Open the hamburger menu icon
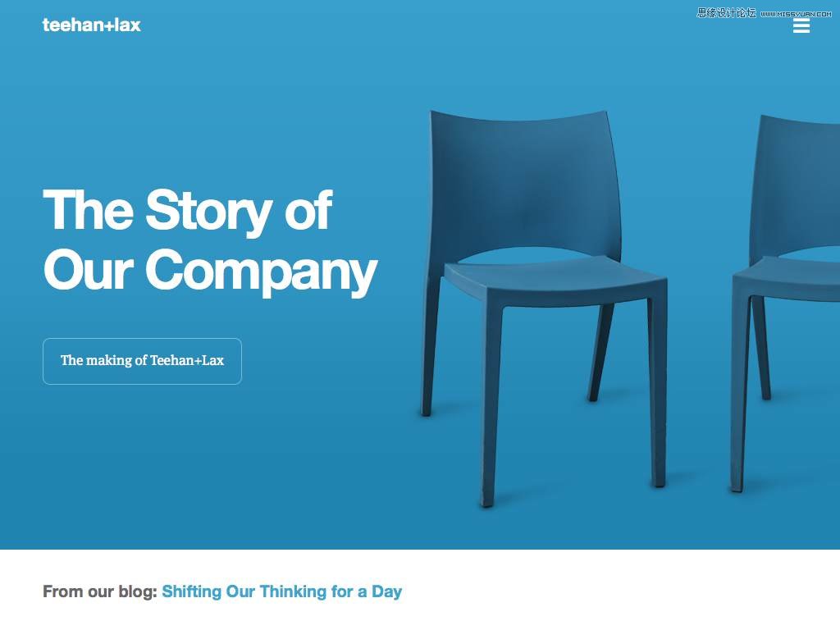 pyautogui.click(x=801, y=25)
